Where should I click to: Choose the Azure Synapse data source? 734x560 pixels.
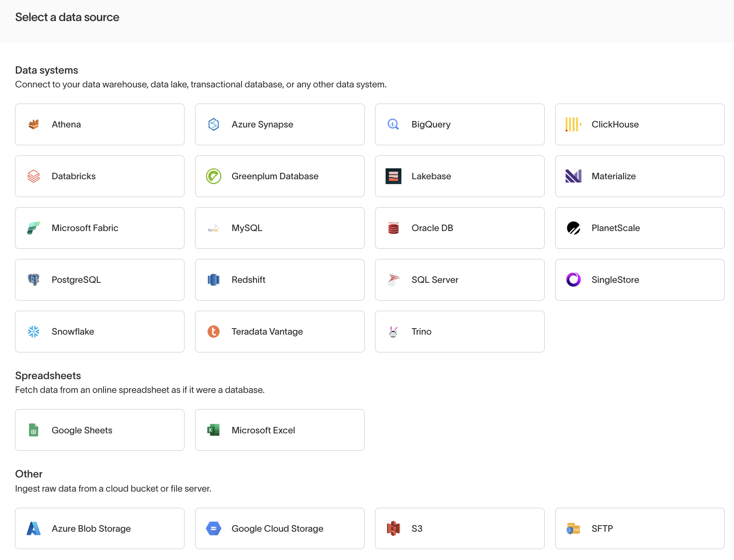tap(279, 124)
